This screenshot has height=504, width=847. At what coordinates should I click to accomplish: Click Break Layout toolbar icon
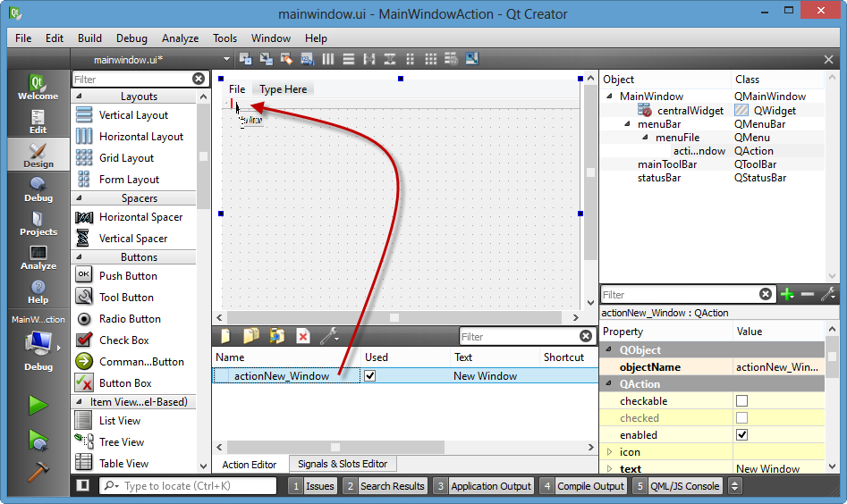click(x=451, y=59)
